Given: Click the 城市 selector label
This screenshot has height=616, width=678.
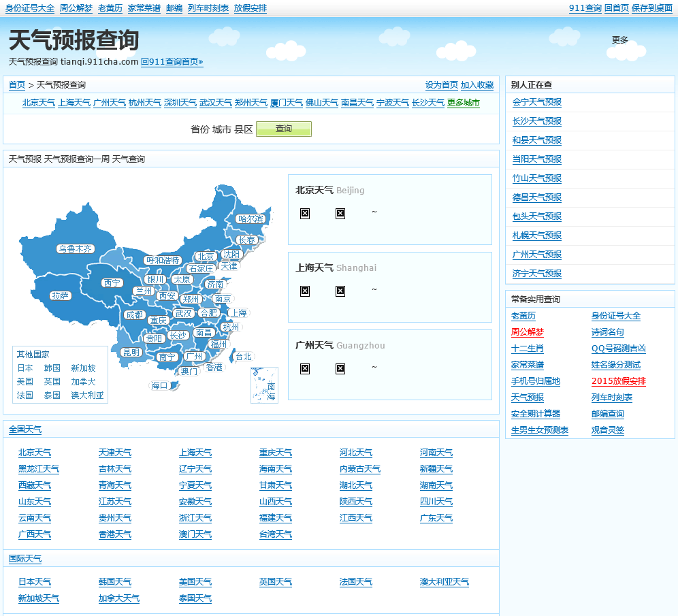Looking at the screenshot, I should pyautogui.click(x=222, y=129).
